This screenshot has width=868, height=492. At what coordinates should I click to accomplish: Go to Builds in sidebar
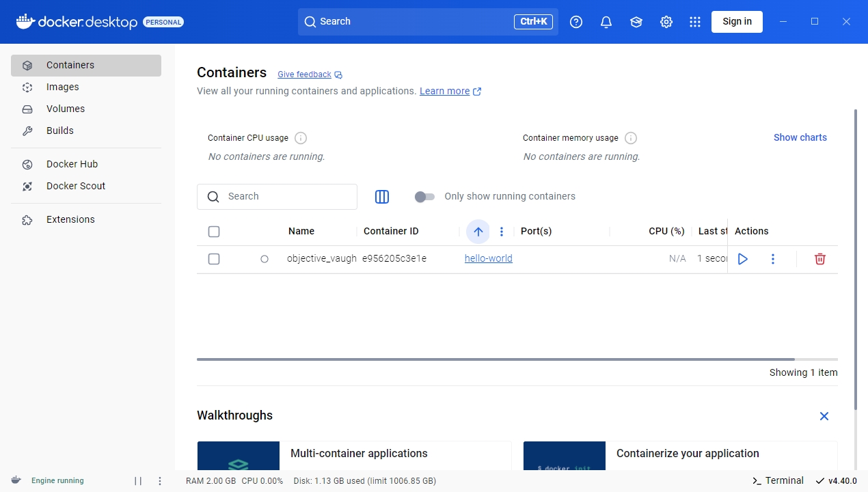(x=86, y=131)
